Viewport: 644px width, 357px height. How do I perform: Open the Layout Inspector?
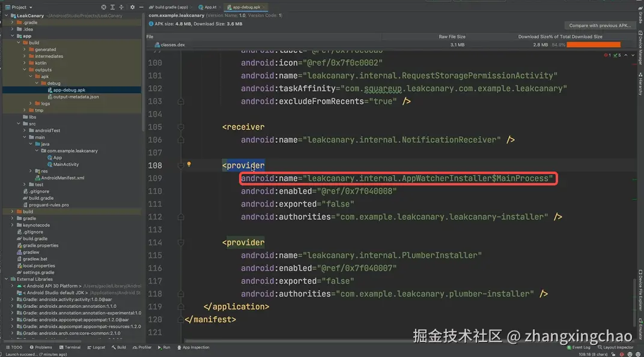click(x=615, y=347)
